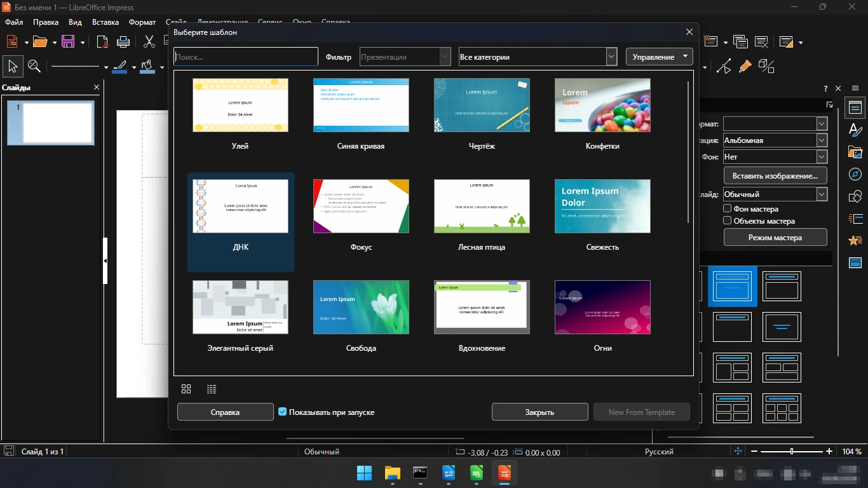Open the sidebar Gallery deck
This screenshot has width=868, height=488.
coord(855,152)
